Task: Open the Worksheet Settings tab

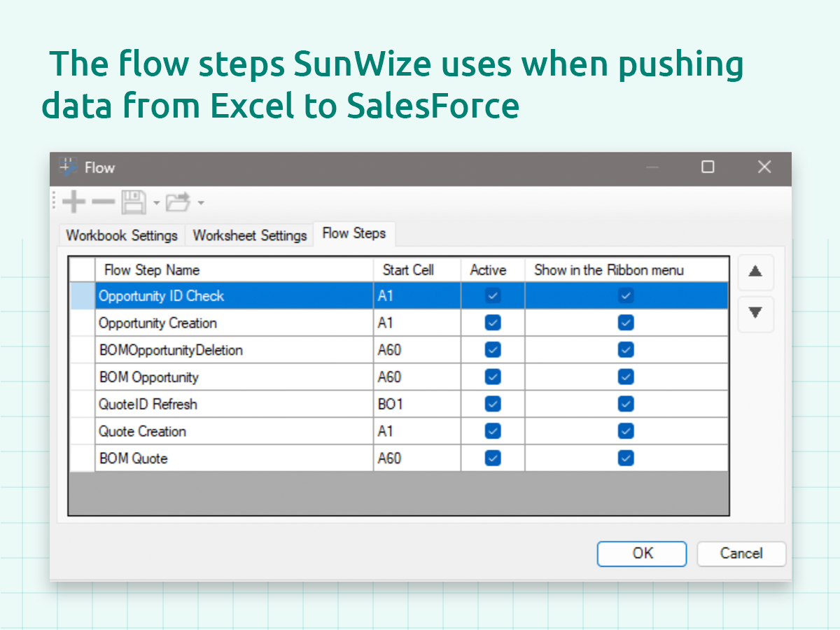Action: tap(250, 235)
